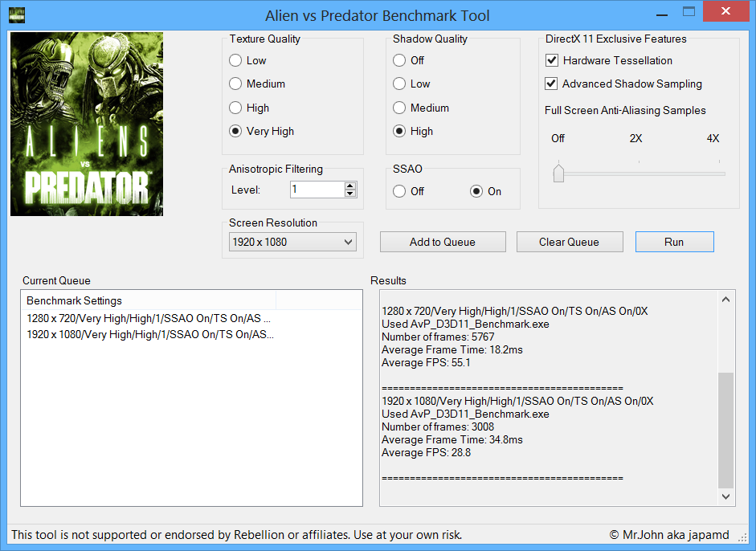The width and height of the screenshot is (756, 551).
Task: Increase anisotropic level with up arrow
Action: [350, 186]
